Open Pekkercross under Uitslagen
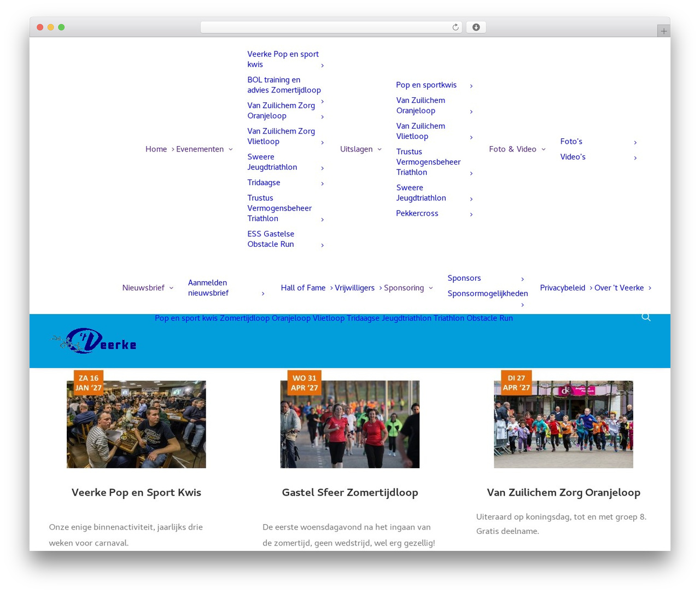This screenshot has width=700, height=593. [417, 213]
